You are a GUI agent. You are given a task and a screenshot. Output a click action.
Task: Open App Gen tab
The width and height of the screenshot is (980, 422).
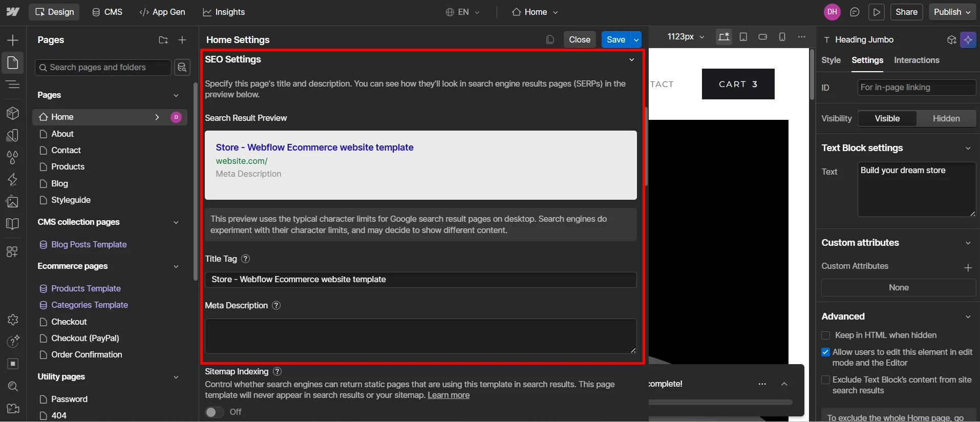point(162,12)
